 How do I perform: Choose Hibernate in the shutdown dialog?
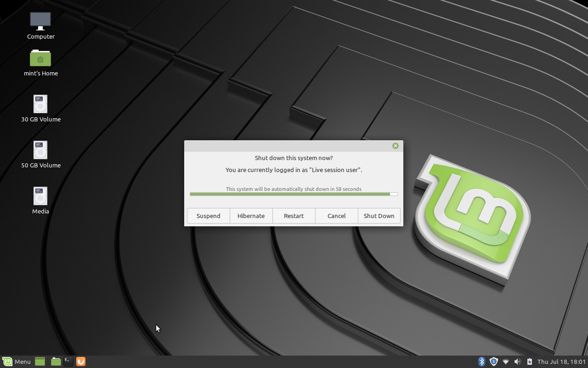tap(251, 216)
